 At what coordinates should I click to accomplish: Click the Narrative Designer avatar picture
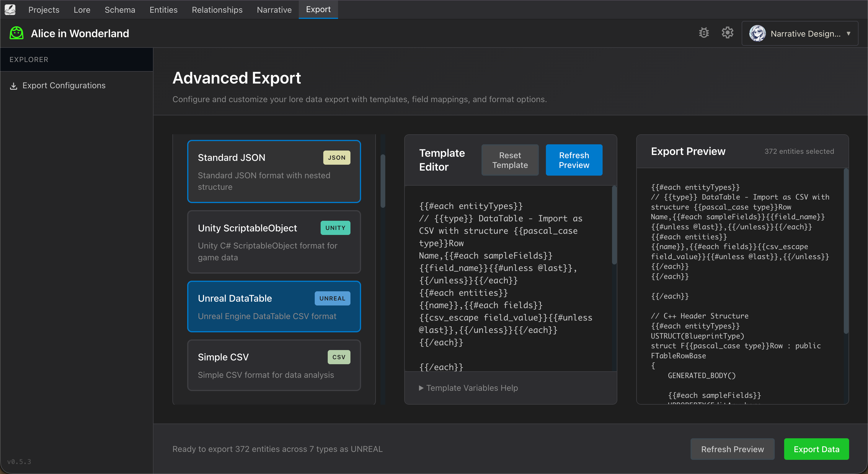pyautogui.click(x=758, y=33)
